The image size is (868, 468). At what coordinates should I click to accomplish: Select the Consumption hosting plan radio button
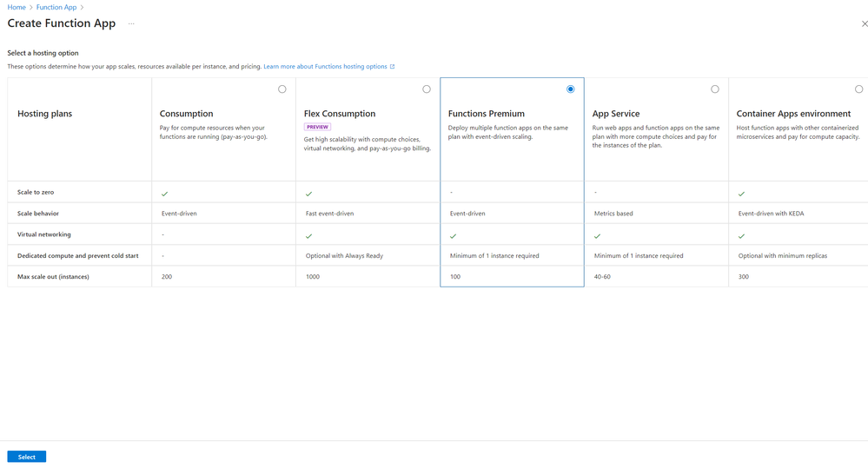(282, 89)
